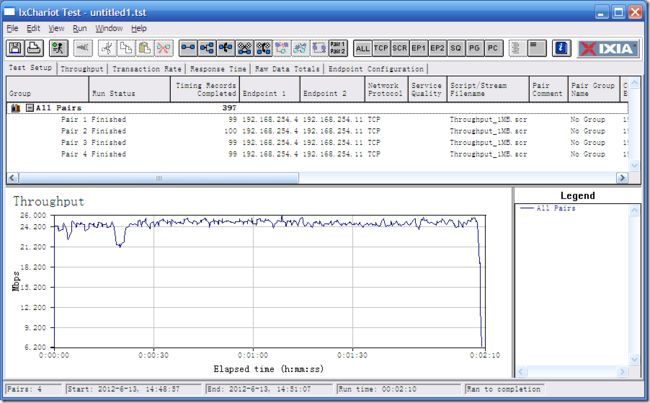Open the Run menu
This screenshot has width=650, height=403.
coord(80,28)
